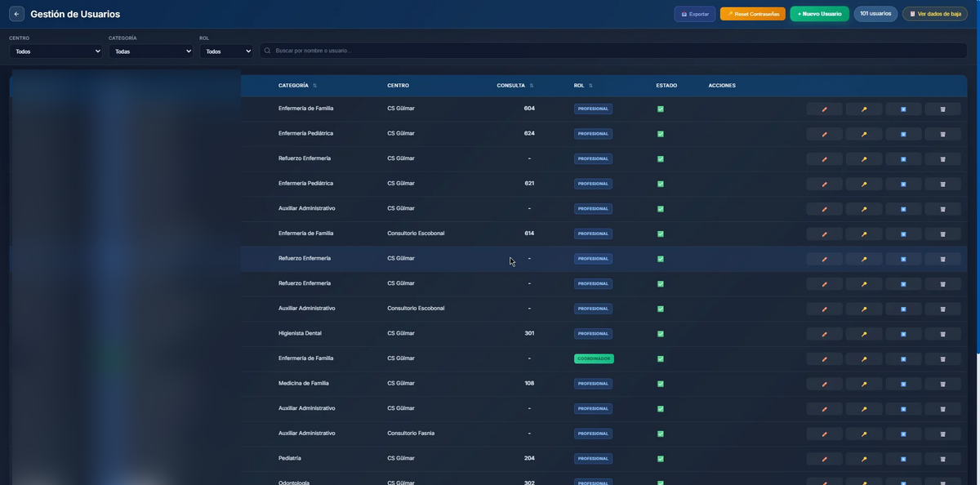Reset password for user with consulta 624
Screen dimensions: 980x485
[x=864, y=134]
